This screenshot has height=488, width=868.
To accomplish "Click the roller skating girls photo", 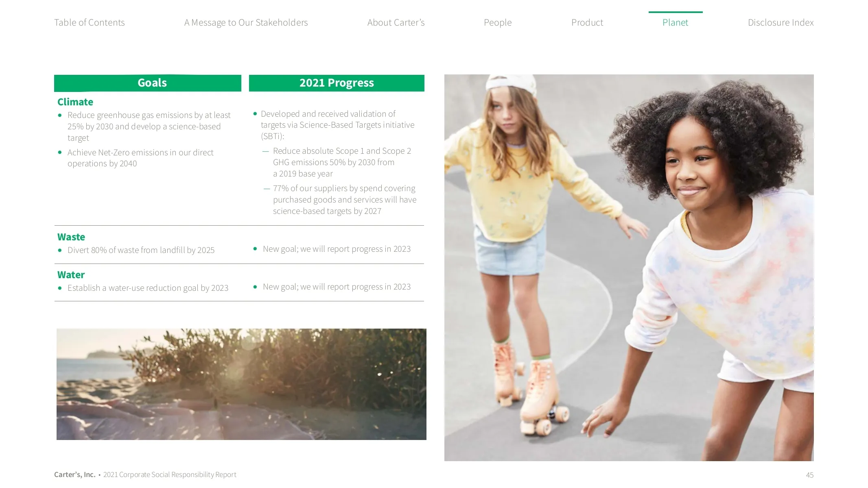I will click(x=629, y=268).
